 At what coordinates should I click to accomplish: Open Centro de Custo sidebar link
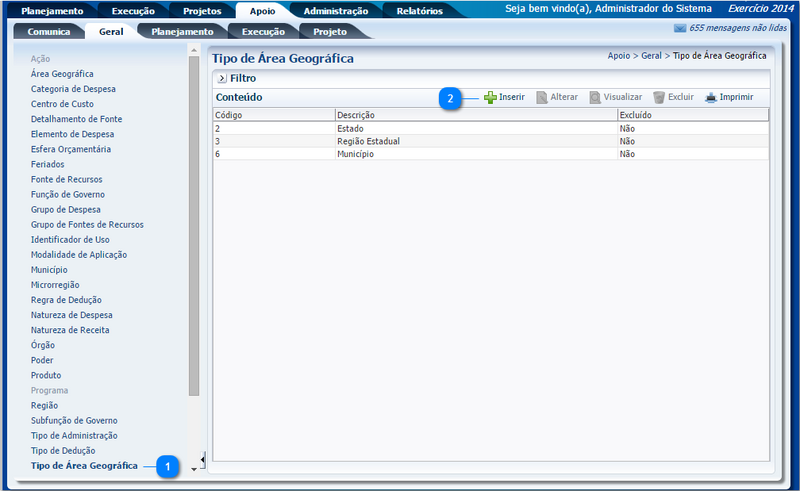point(62,104)
